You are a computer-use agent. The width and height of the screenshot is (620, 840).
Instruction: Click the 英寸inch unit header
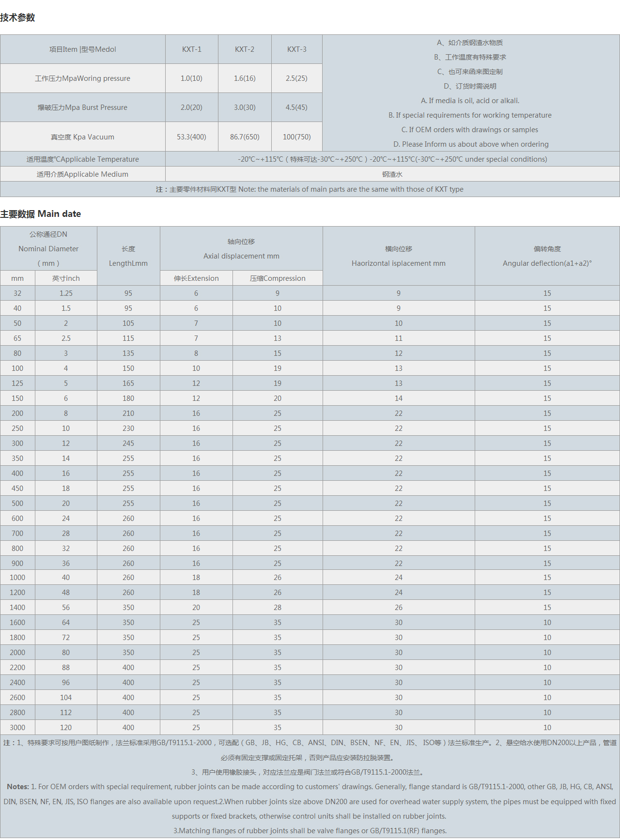coord(66,278)
